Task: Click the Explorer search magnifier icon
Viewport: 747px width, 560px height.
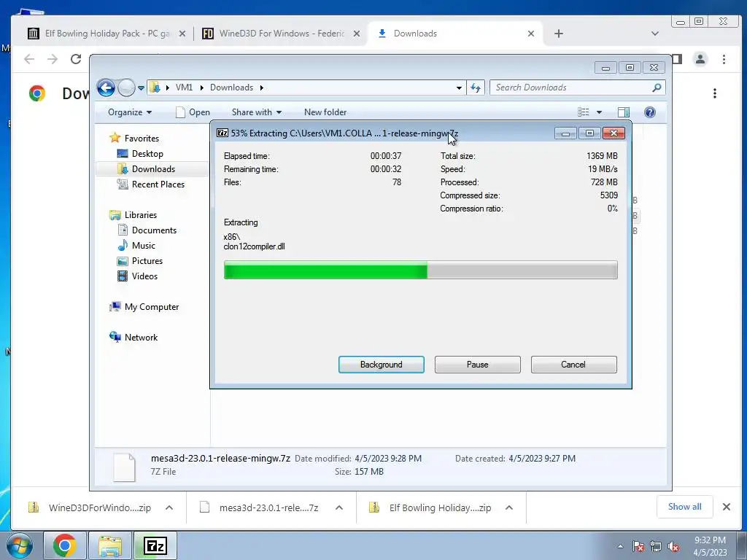Action: [x=657, y=87]
